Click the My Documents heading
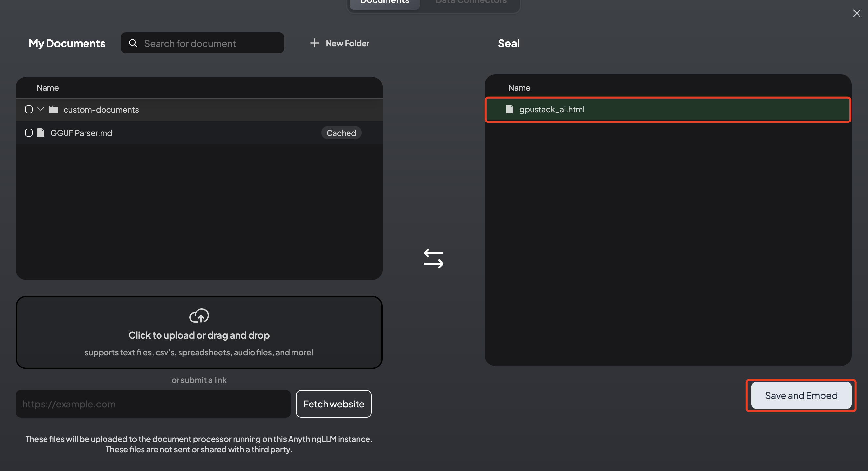The image size is (868, 471). point(67,44)
